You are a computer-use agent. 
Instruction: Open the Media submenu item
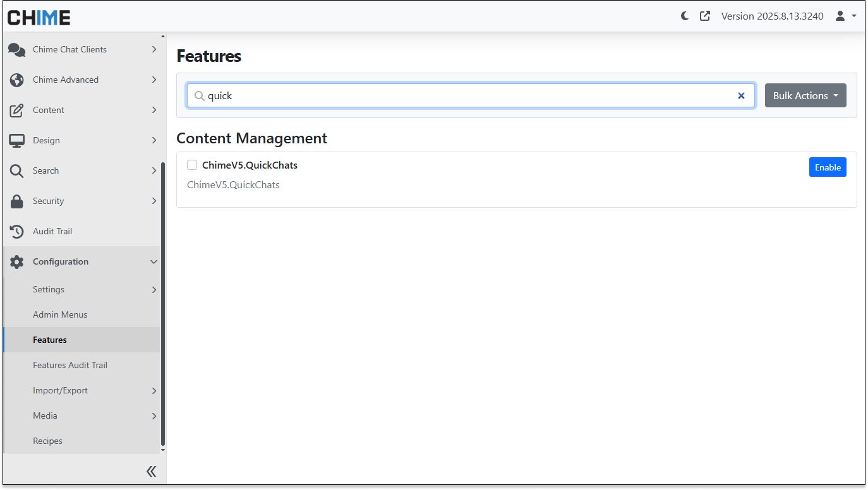pyautogui.click(x=82, y=415)
